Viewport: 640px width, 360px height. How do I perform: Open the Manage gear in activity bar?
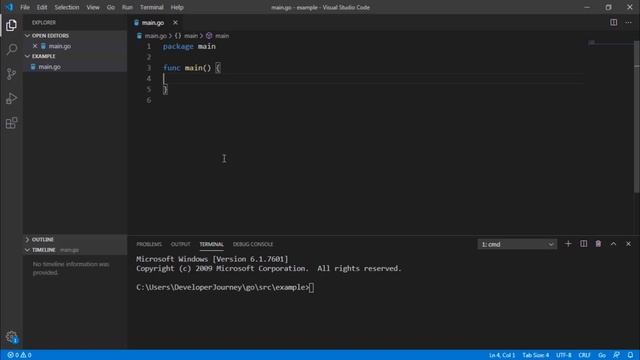click(x=11, y=337)
